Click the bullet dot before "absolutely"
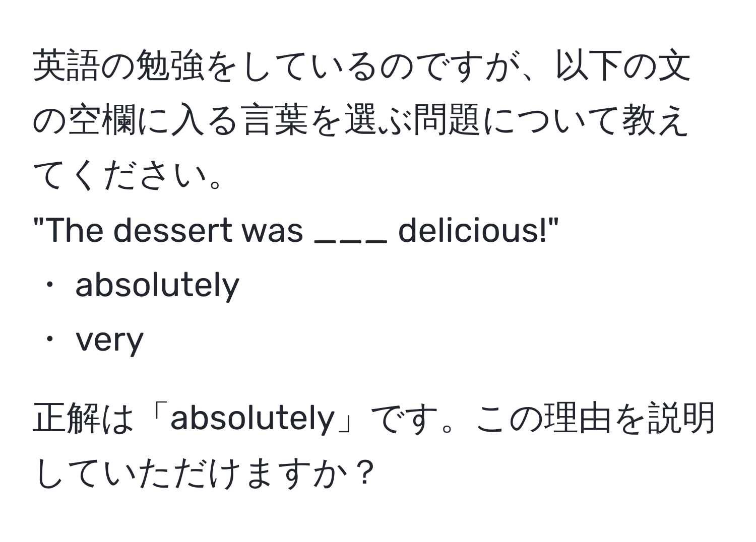756x542 pixels. pos(49,285)
